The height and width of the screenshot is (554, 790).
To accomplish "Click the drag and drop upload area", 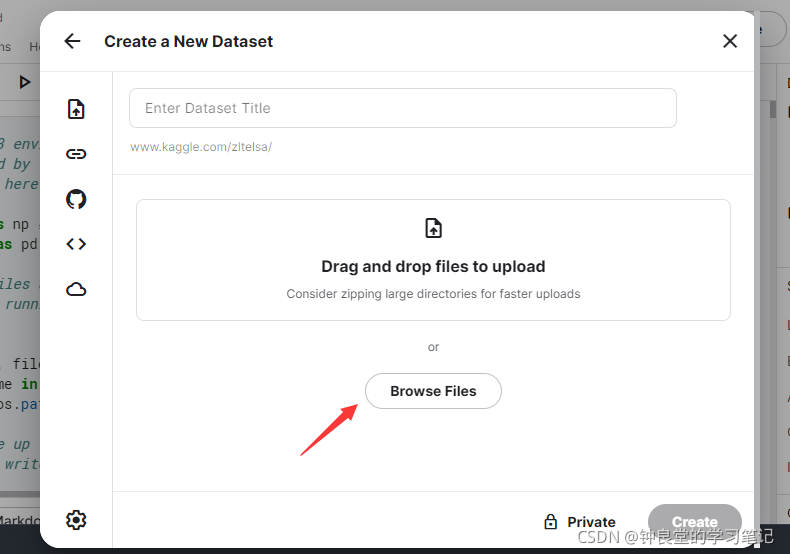I will tap(433, 260).
